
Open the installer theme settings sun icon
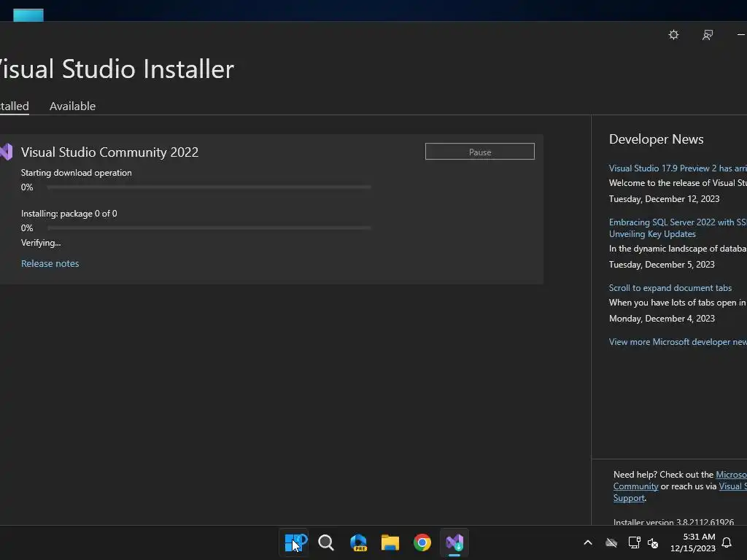(x=673, y=35)
